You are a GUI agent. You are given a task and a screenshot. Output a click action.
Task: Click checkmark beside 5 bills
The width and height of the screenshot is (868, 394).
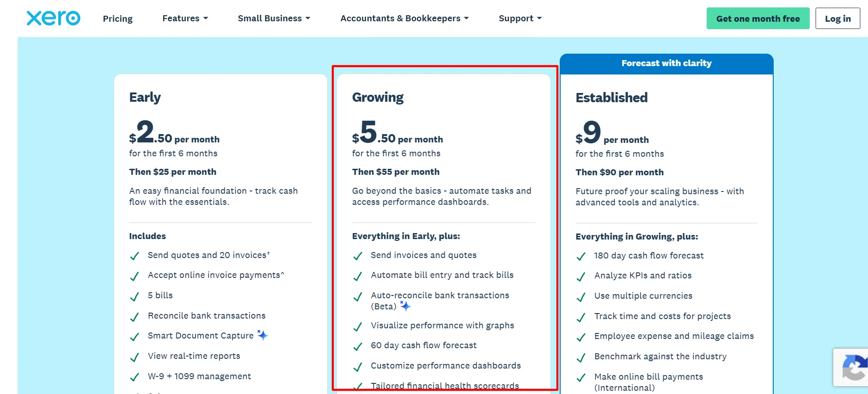[x=134, y=296]
